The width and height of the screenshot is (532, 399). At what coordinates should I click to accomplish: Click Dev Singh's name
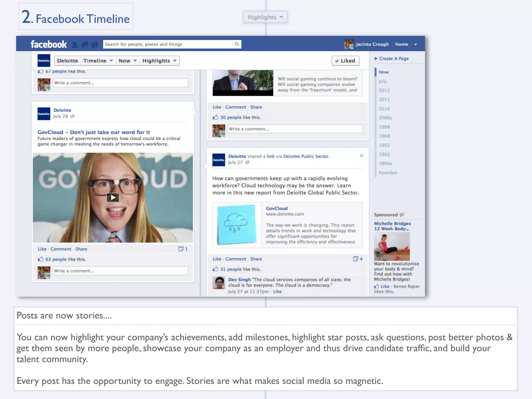(239, 280)
